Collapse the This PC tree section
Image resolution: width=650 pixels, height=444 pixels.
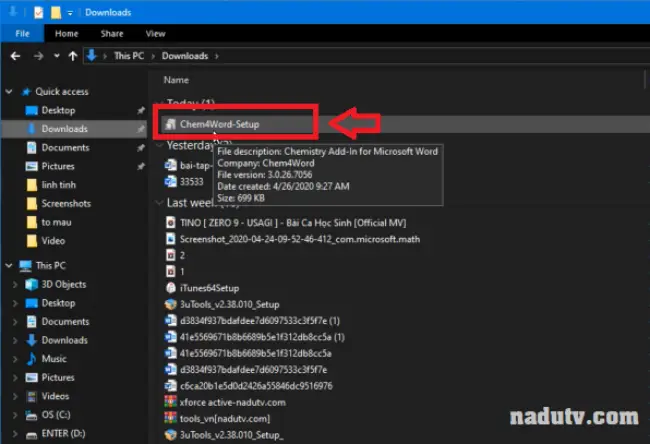tap(9, 266)
